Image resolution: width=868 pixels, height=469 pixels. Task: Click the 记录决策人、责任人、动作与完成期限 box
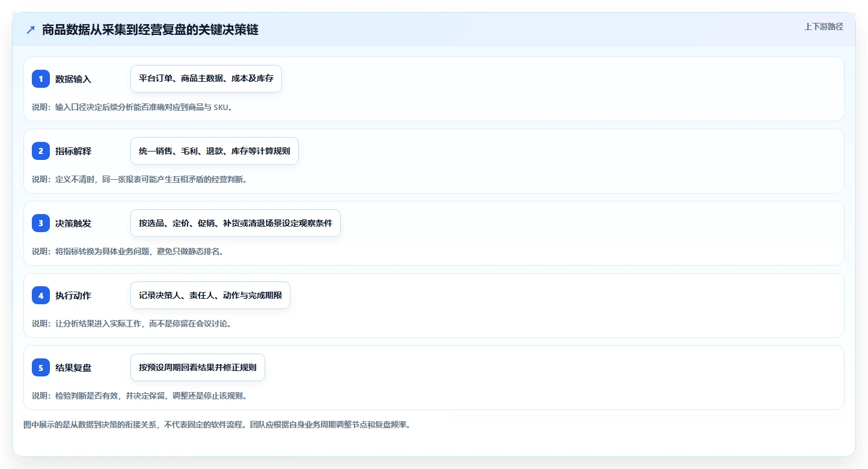pos(210,295)
